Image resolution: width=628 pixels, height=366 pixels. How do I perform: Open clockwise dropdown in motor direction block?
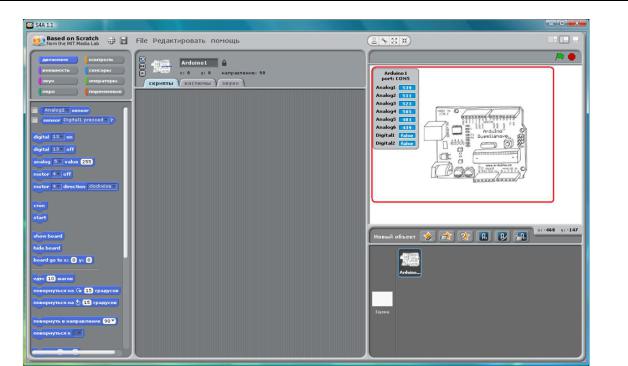tap(102, 187)
